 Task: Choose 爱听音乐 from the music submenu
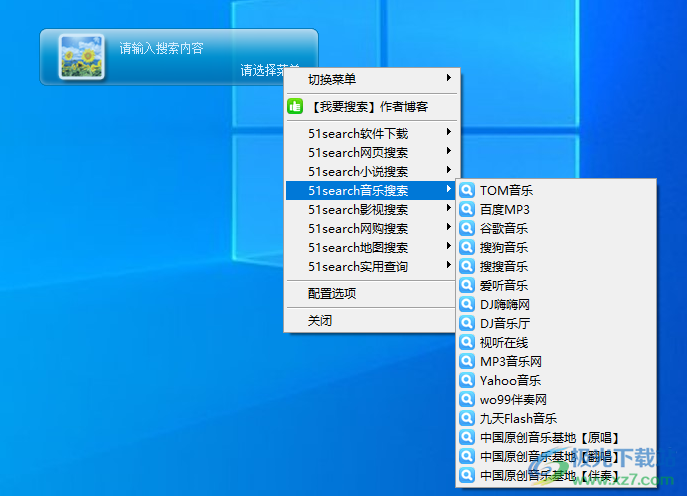556,285
